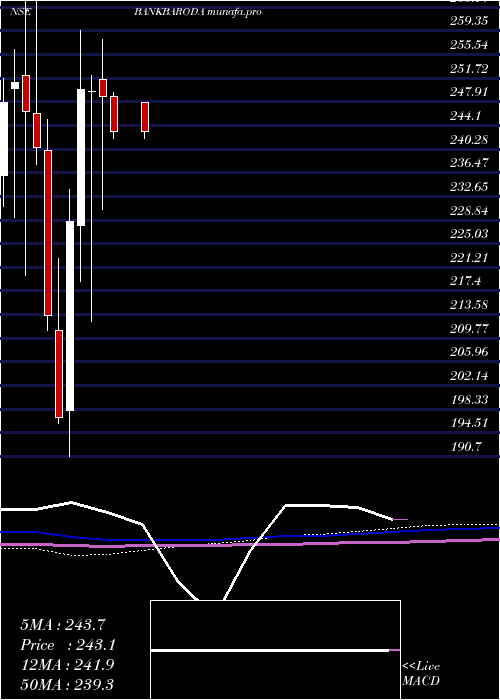The width and height of the screenshot is (500, 700).
Task: Click the 240.28 price axis label
Action: click(469, 140)
